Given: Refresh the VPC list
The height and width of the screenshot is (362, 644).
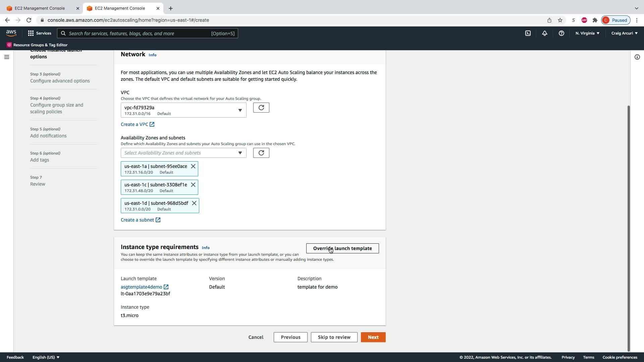Looking at the screenshot, I should click(261, 108).
